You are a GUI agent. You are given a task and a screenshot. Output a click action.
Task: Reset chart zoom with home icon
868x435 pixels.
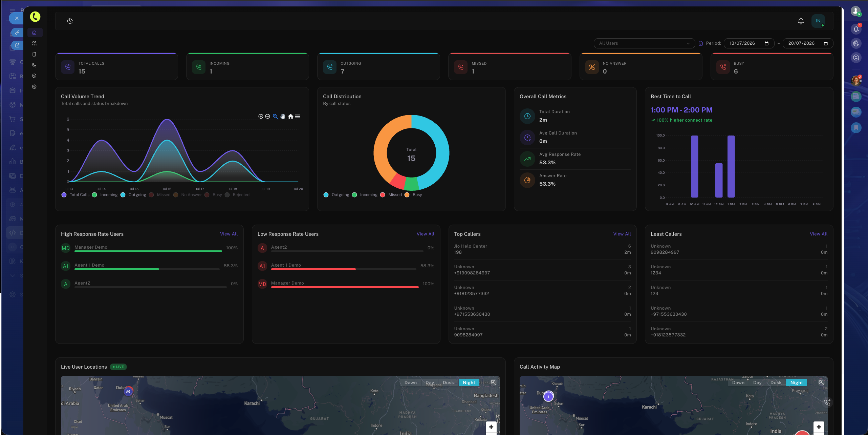[x=290, y=116]
